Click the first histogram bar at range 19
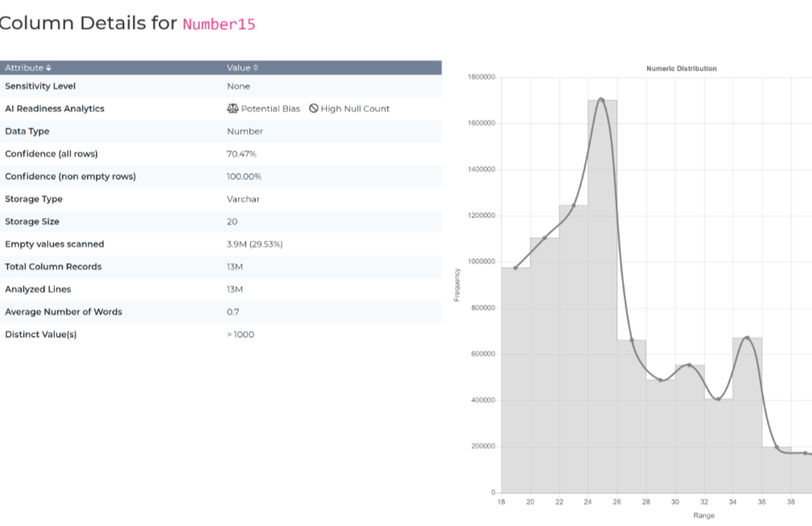The width and height of the screenshot is (812, 526). click(x=515, y=385)
